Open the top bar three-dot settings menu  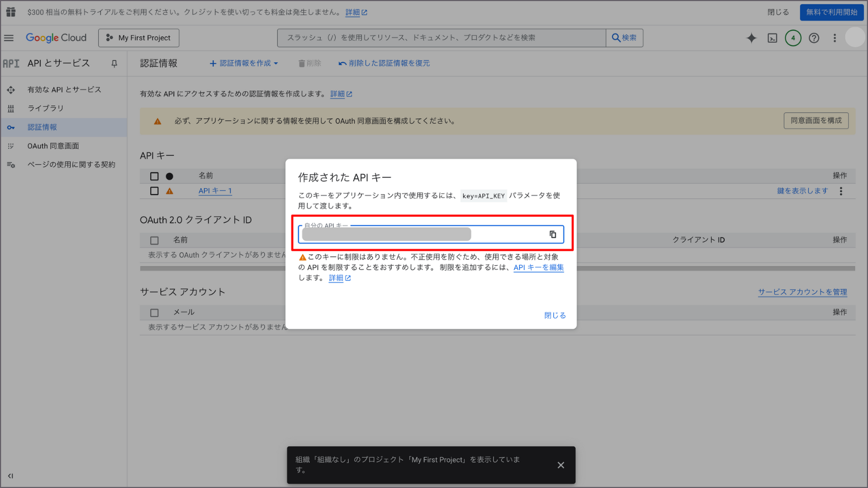834,38
